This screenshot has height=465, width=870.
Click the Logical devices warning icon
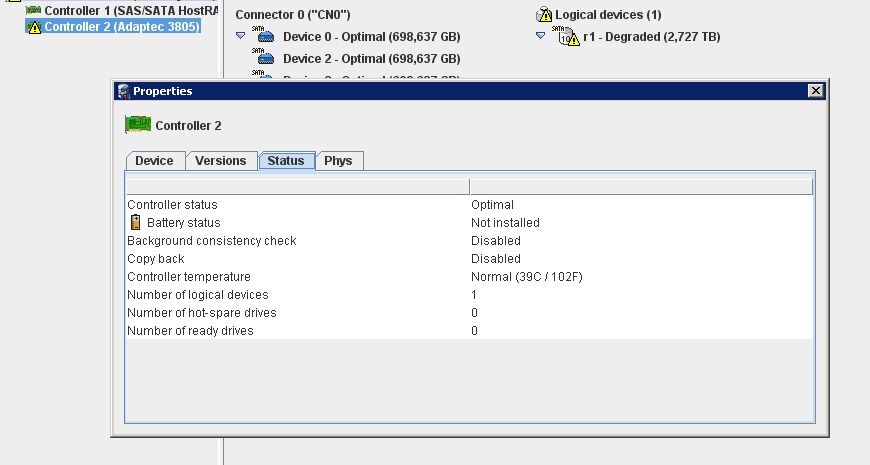(544, 14)
